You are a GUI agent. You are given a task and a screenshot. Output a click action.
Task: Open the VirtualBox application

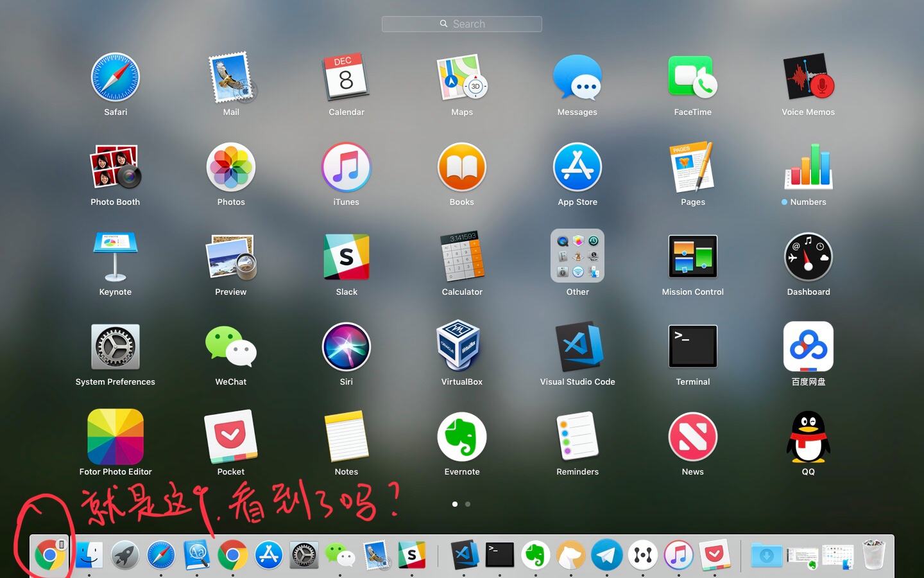tap(461, 347)
